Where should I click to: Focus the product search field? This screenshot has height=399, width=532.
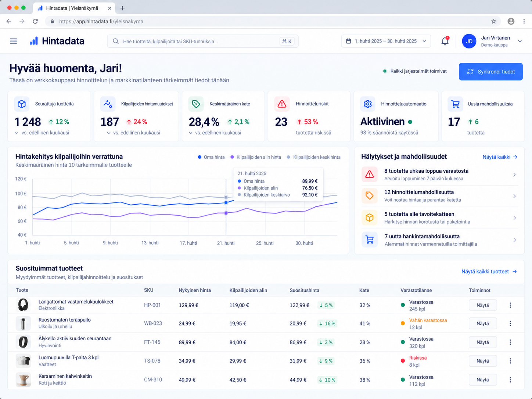(202, 41)
